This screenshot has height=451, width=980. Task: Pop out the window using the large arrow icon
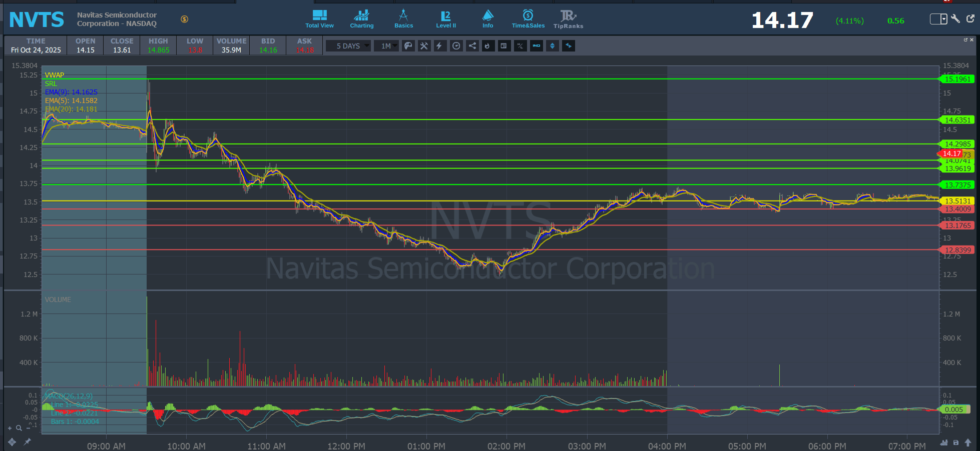point(970,18)
